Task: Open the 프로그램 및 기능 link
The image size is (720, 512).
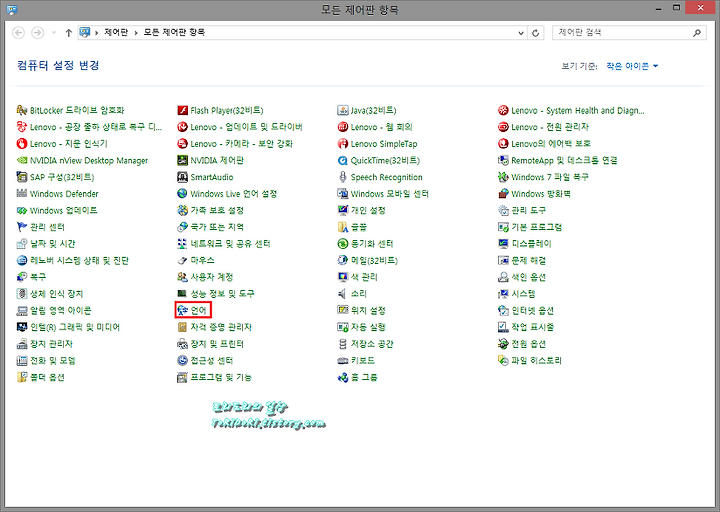Action: 221,377
